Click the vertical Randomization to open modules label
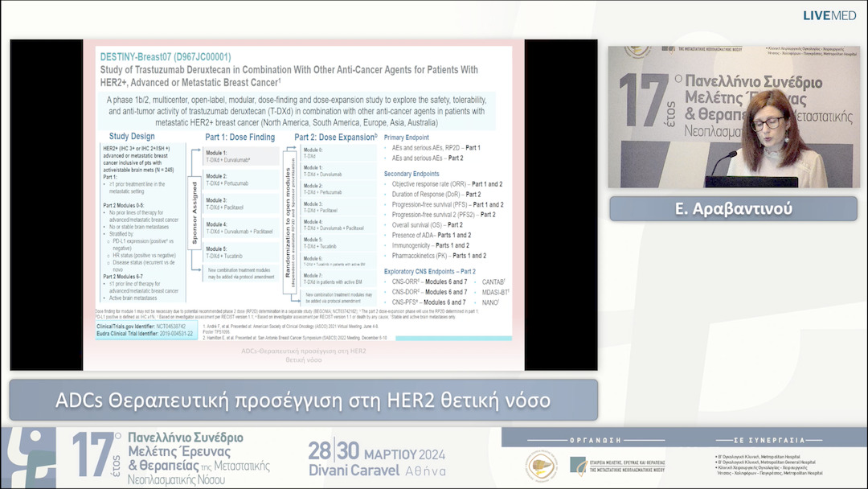Image resolution: width=868 pixels, height=489 pixels. [x=289, y=222]
